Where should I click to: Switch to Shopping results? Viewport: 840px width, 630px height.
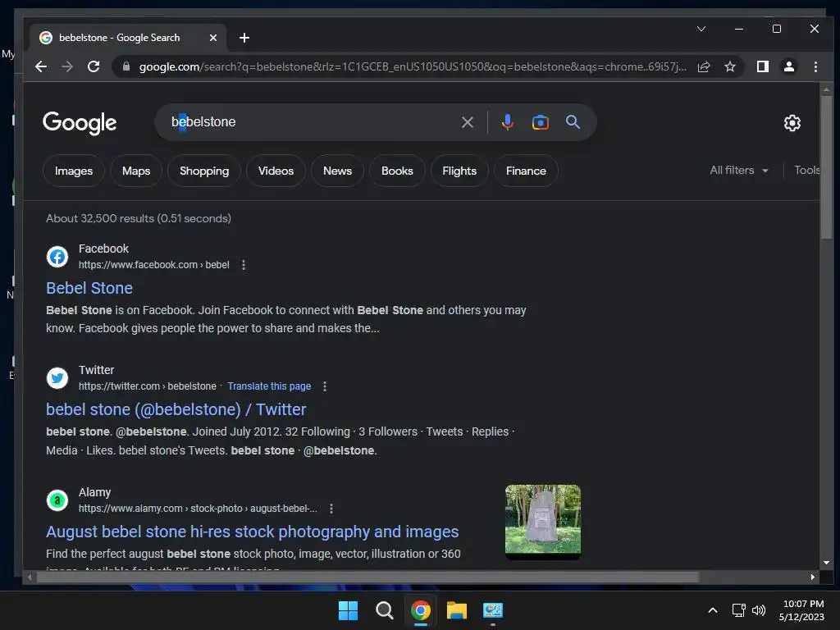pyautogui.click(x=204, y=171)
